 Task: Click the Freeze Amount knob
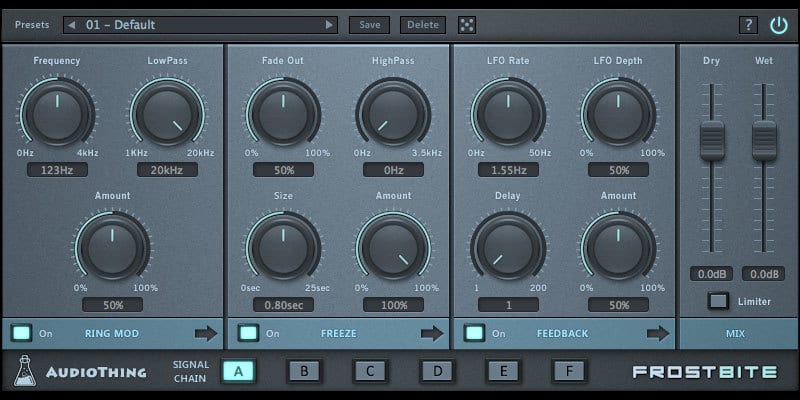coord(393,248)
